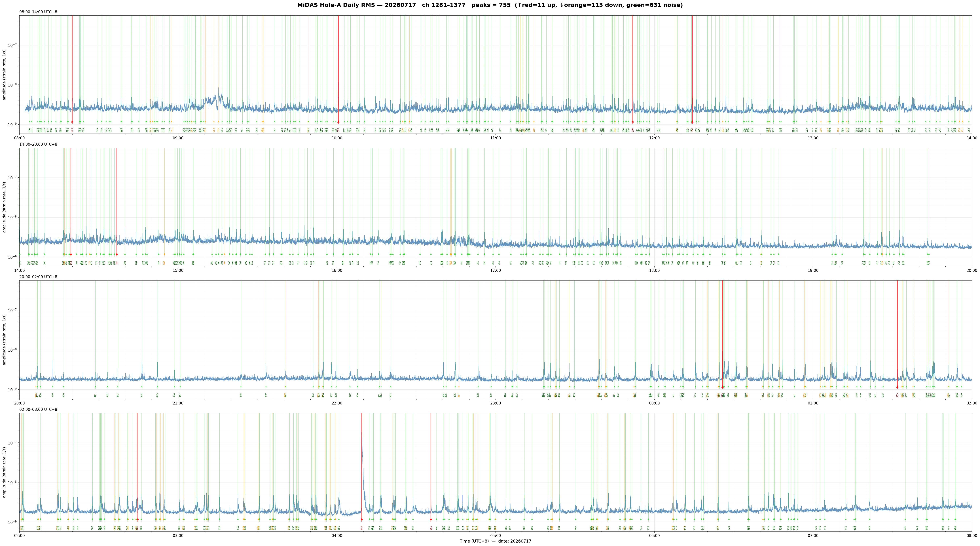Click the 10⁻⁷ y-tick in the 08:00–14:00 panel
980x546 pixels.
pyautogui.click(x=12, y=45)
